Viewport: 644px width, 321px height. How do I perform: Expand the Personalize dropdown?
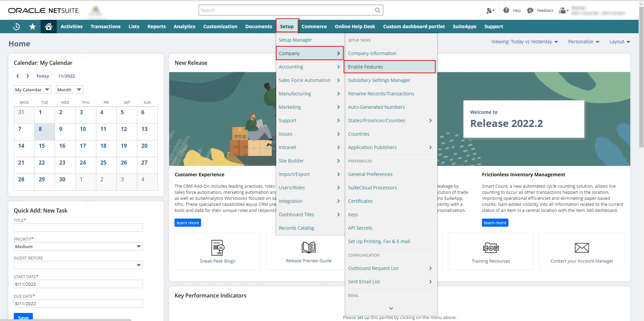(x=583, y=42)
